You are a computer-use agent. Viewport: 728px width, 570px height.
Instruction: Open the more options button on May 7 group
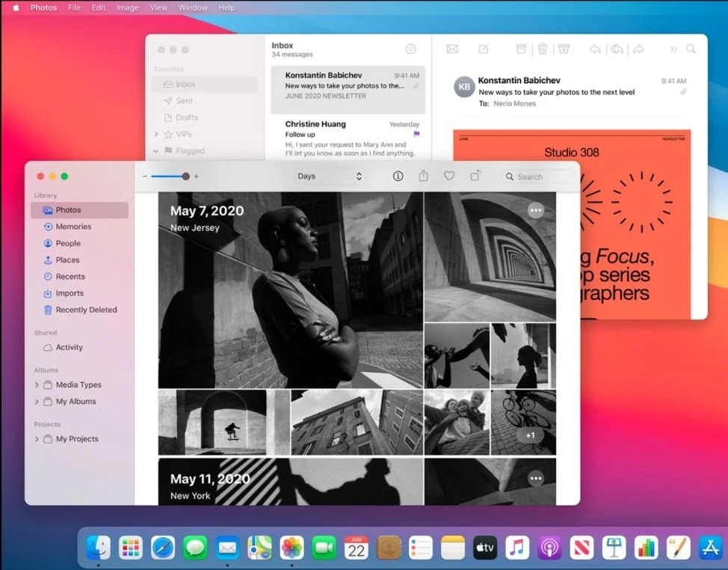(x=536, y=210)
